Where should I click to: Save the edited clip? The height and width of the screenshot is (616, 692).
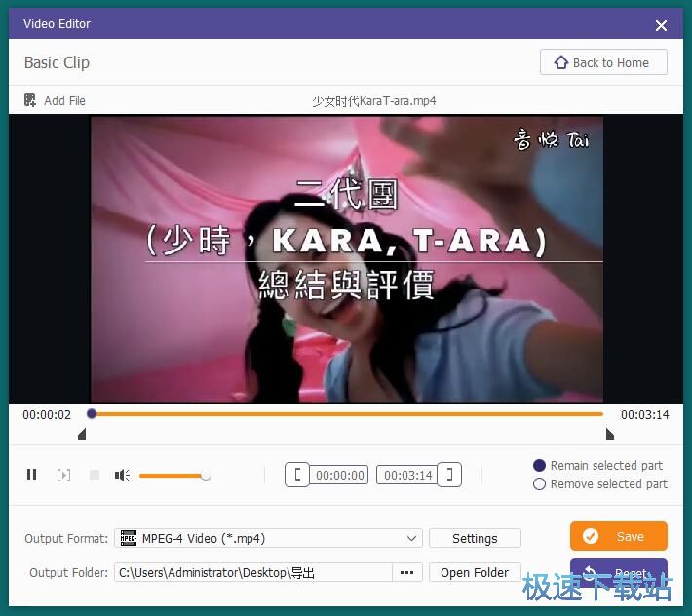619,536
